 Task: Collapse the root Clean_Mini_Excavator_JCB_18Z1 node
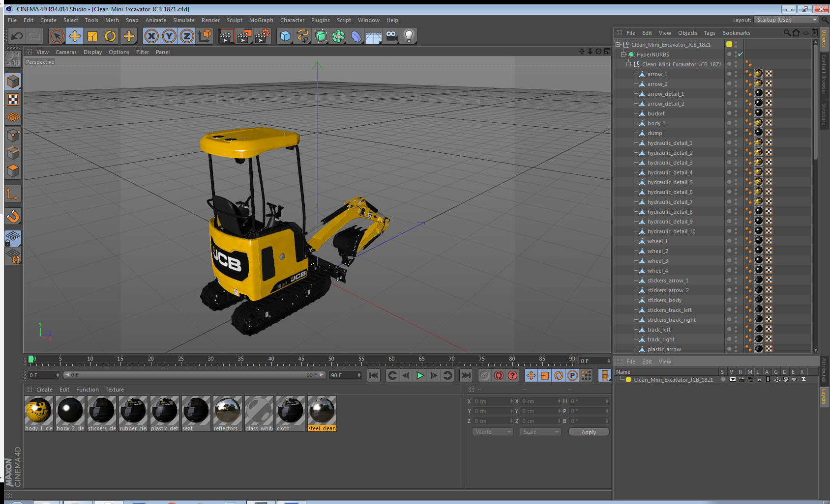pyautogui.click(x=618, y=44)
